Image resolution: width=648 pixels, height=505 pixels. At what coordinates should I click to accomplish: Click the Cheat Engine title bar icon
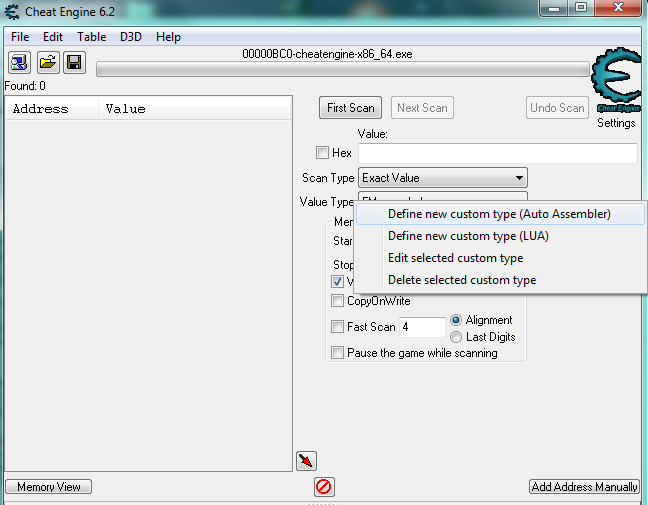12,12
